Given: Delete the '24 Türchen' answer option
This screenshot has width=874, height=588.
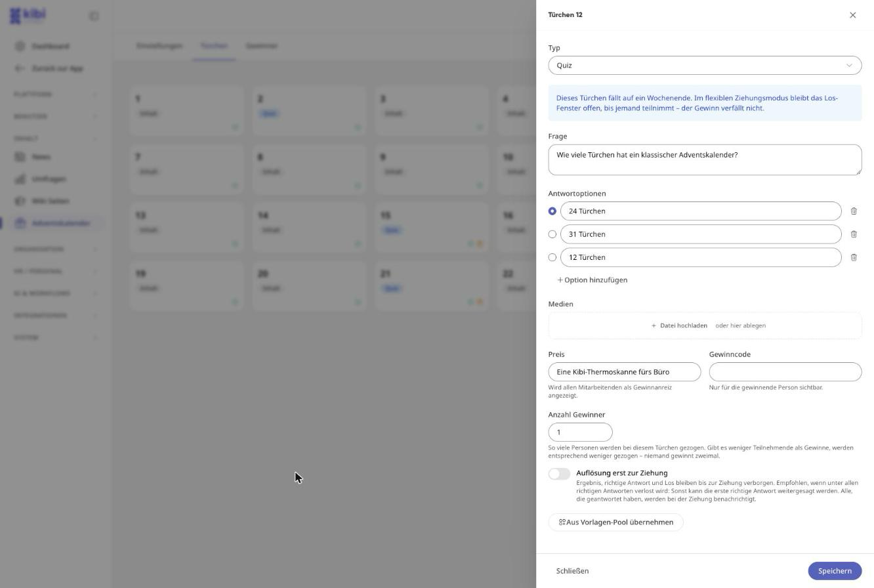Looking at the screenshot, I should coord(854,211).
